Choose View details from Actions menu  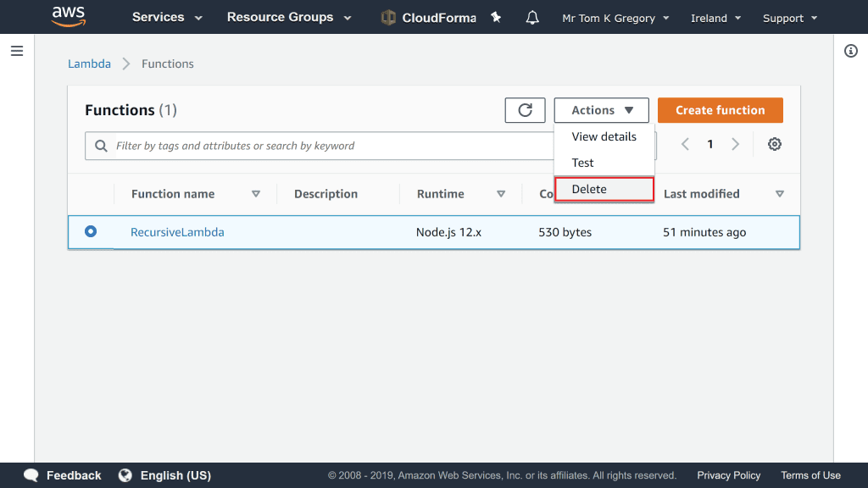604,136
